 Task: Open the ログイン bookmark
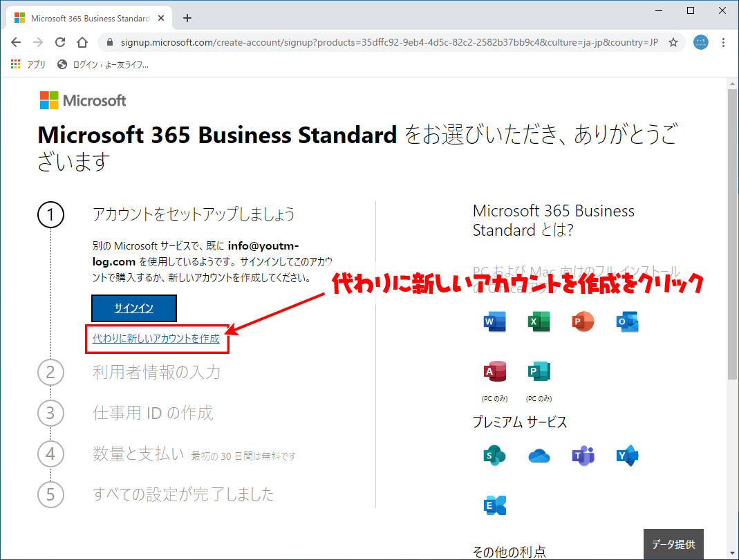[103, 64]
